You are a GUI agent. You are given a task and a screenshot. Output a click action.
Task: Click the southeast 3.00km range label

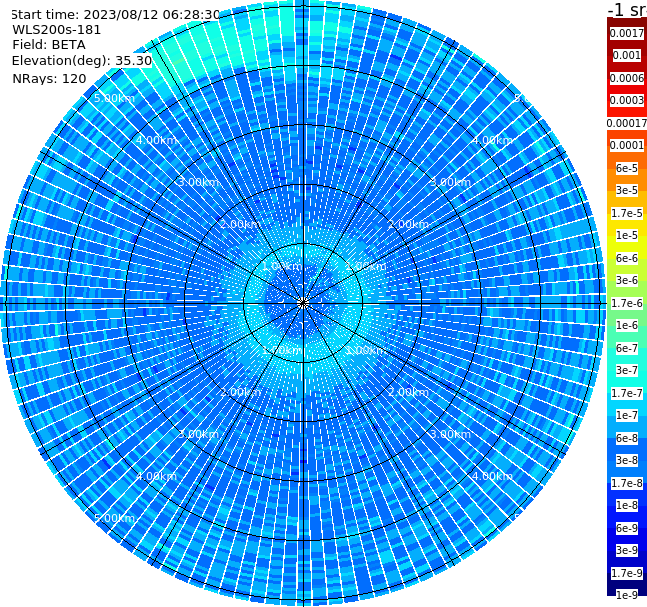(450, 434)
